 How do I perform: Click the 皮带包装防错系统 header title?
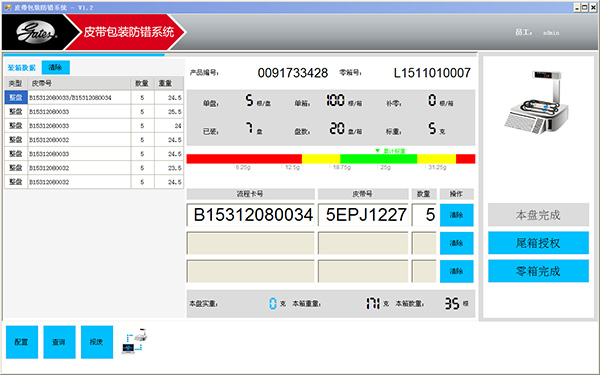coord(129,32)
